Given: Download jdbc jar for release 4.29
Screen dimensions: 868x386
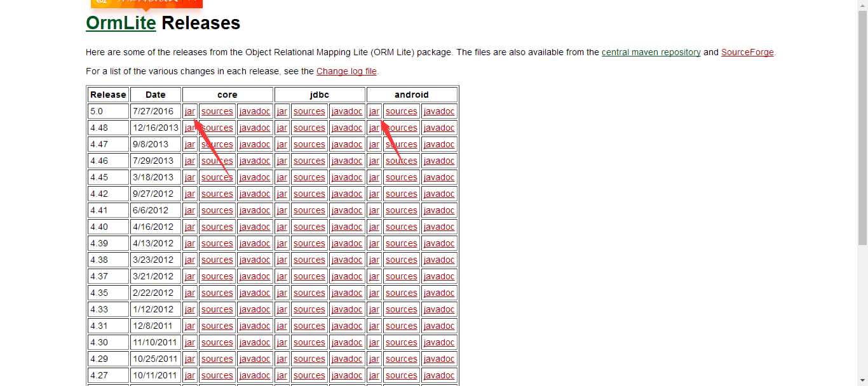Looking at the screenshot, I should pos(282,359).
